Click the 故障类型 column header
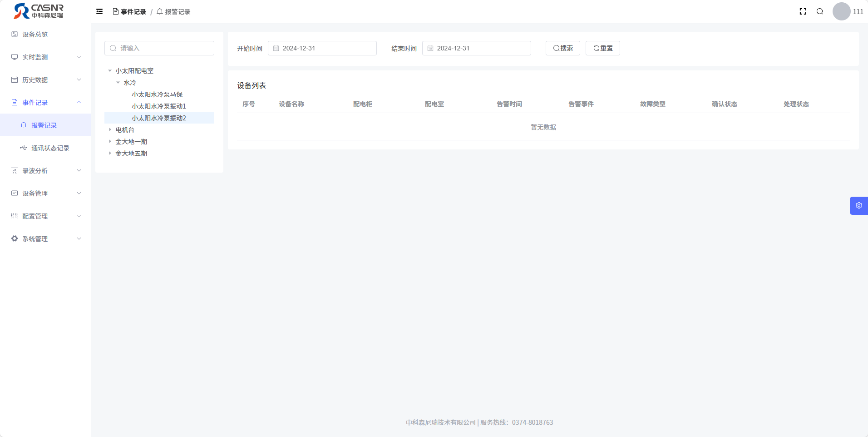The image size is (868, 437). point(653,104)
